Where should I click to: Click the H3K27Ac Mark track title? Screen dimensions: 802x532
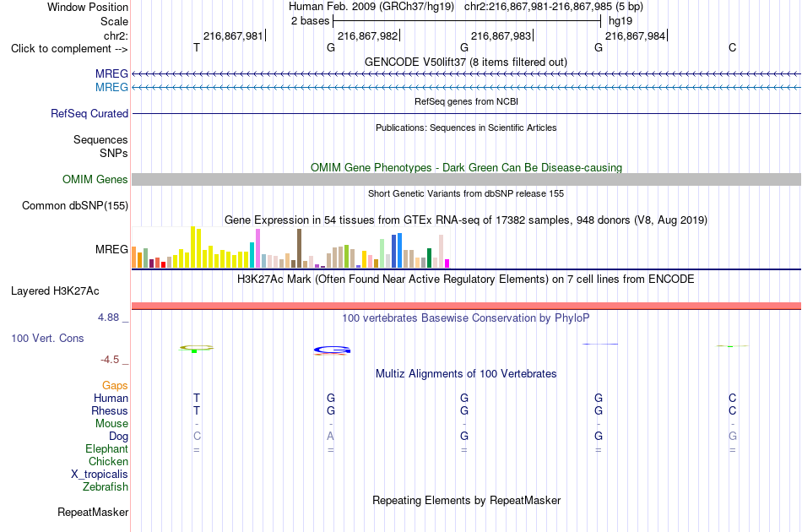465,280
